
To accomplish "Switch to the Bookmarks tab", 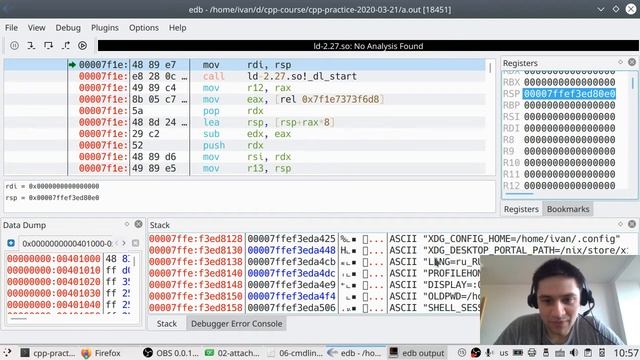I will [568, 209].
